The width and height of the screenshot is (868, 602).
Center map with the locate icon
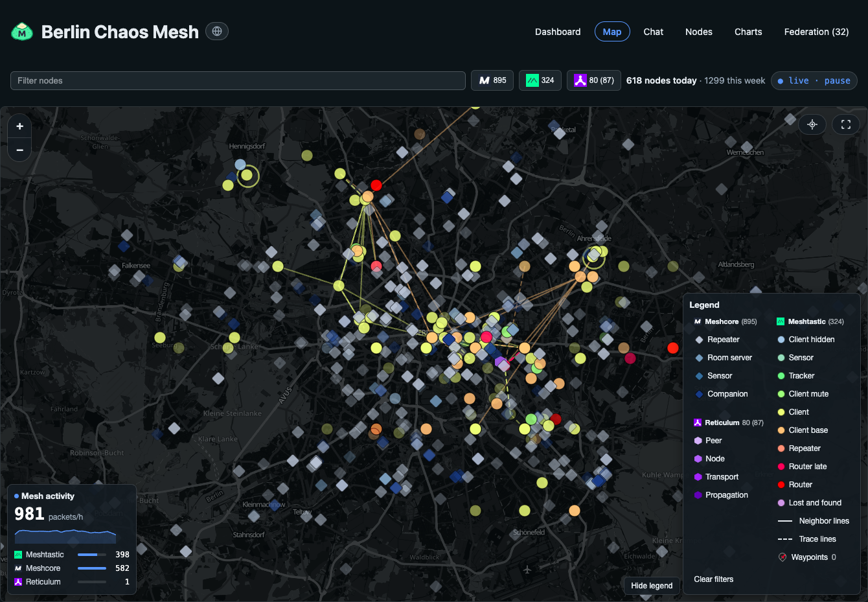812,124
